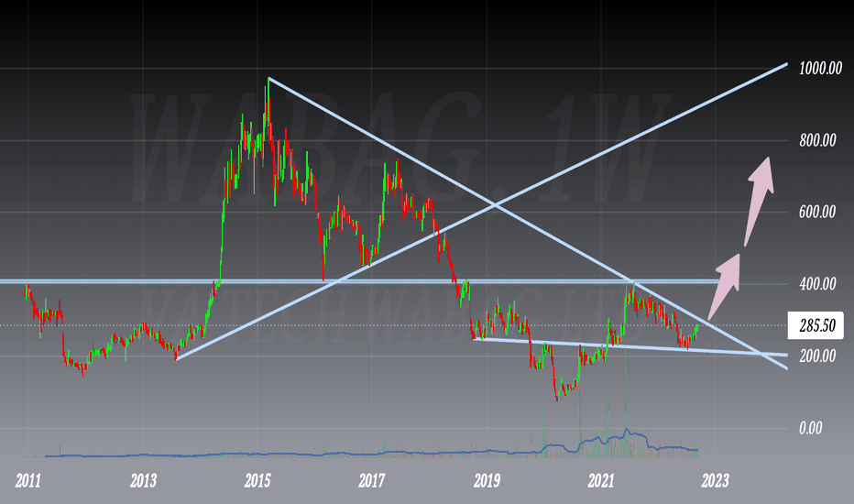This screenshot has width=854, height=504.
Task: Click the 0.00 price axis label
Action: click(810, 428)
